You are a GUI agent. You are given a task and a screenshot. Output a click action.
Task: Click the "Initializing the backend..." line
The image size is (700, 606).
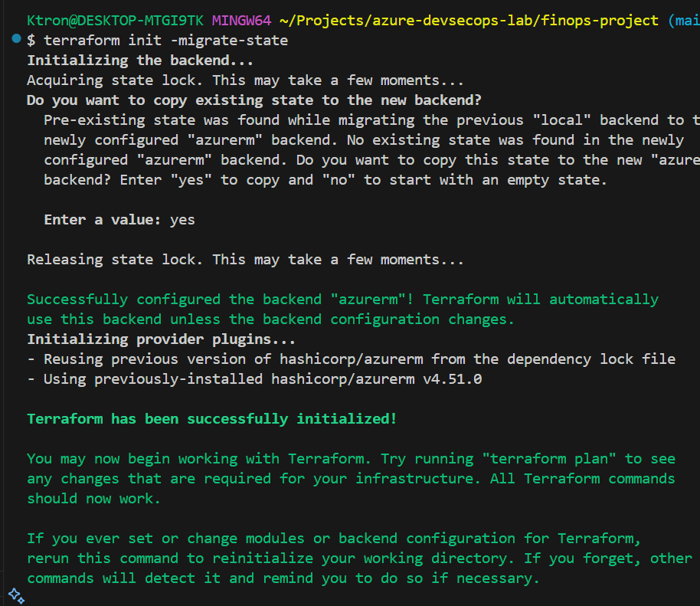(x=140, y=60)
